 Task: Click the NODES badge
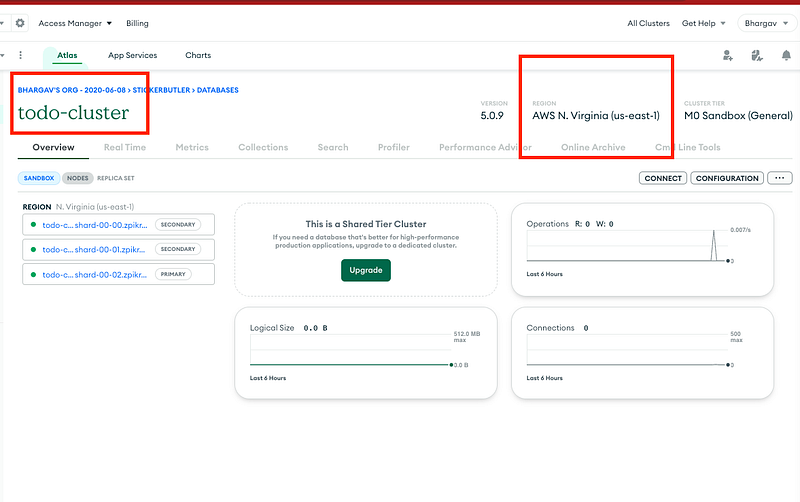click(78, 178)
